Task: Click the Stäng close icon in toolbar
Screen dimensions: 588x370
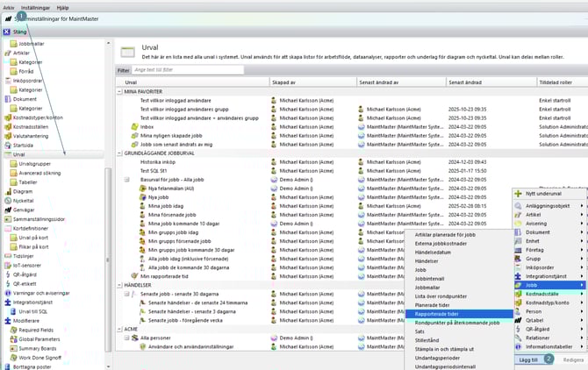Action: tap(7, 32)
